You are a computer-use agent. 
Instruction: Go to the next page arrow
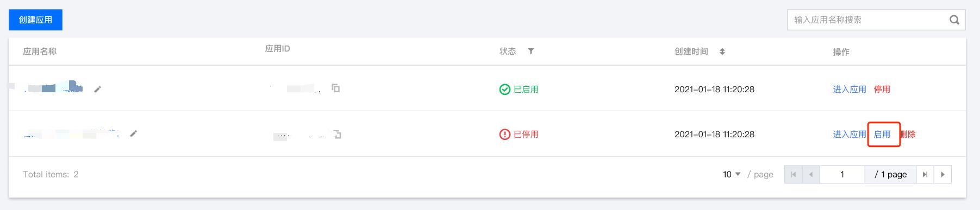pyautogui.click(x=942, y=174)
